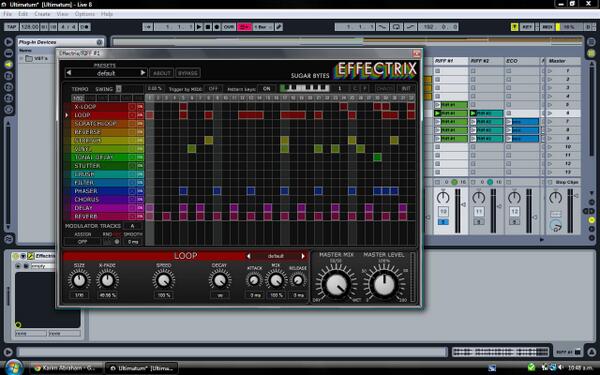The height and width of the screenshot is (375, 600).
Task: Toggle the pink back-to-arrangement button
Action: (x=245, y=27)
